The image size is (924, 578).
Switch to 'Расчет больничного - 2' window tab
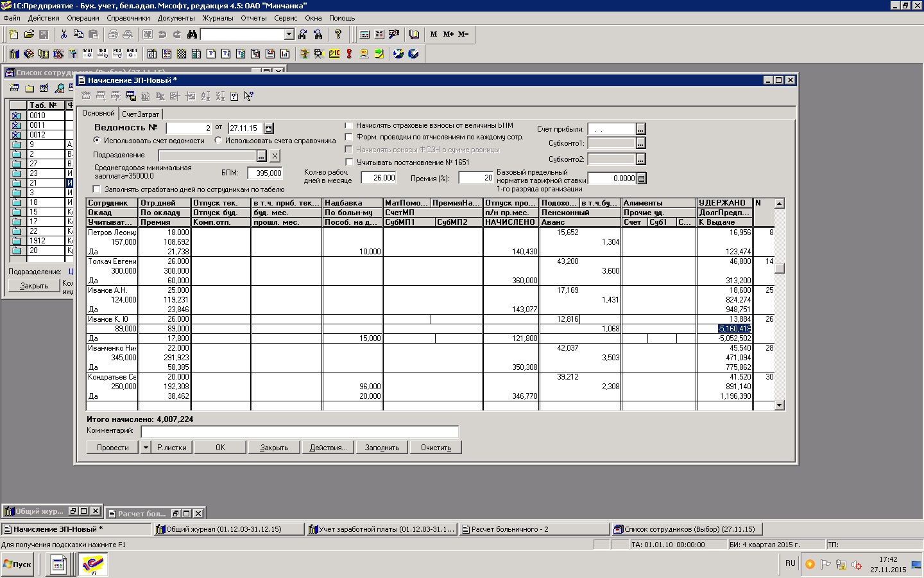pyautogui.click(x=534, y=529)
